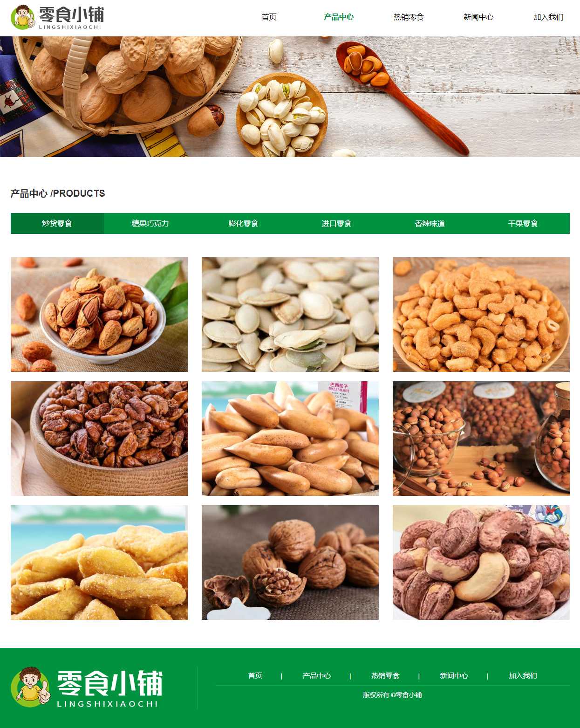Select 加入我们 in the top navigation
The image size is (580, 728).
coord(548,17)
